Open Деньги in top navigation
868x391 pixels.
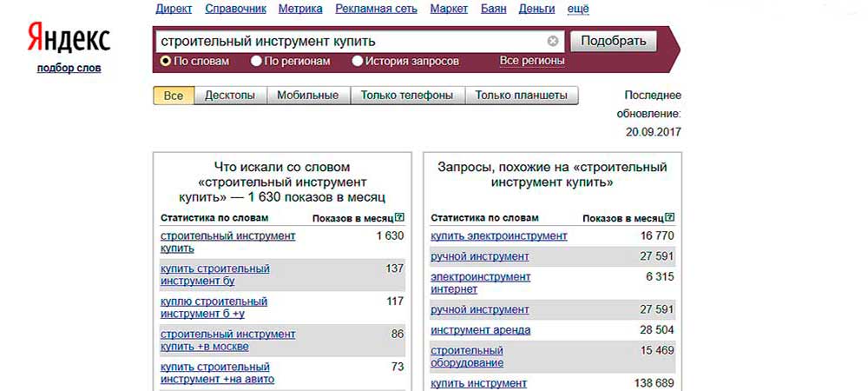[537, 9]
